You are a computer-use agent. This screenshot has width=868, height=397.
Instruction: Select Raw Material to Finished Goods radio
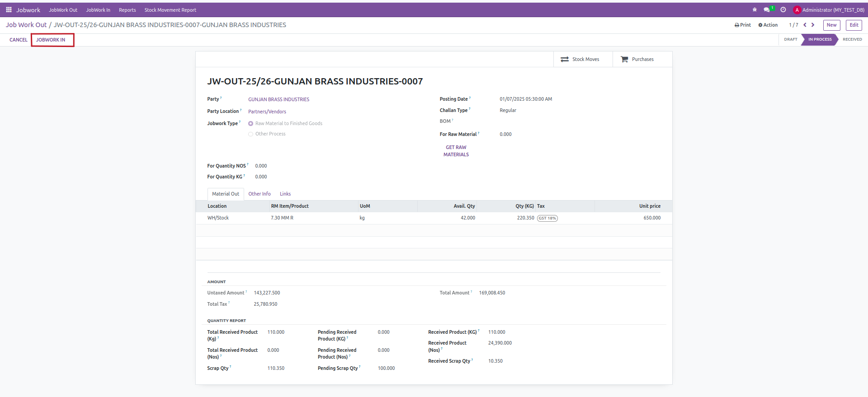click(250, 123)
